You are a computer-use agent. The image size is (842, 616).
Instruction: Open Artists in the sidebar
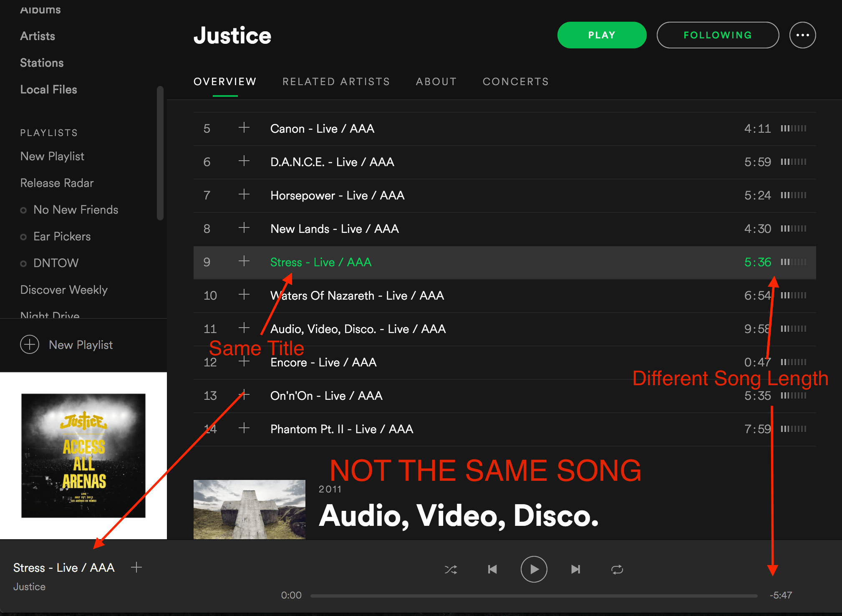click(x=38, y=36)
